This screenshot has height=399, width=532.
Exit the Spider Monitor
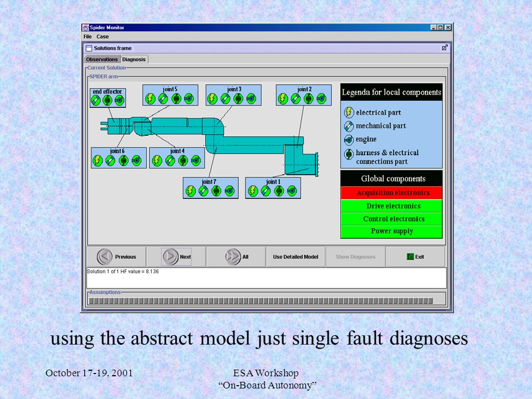pos(415,257)
